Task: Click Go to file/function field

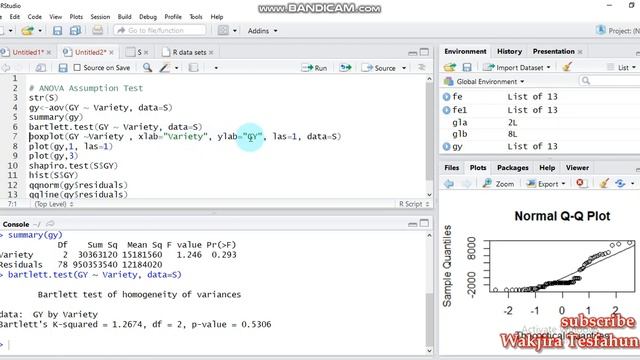Action: point(160,31)
